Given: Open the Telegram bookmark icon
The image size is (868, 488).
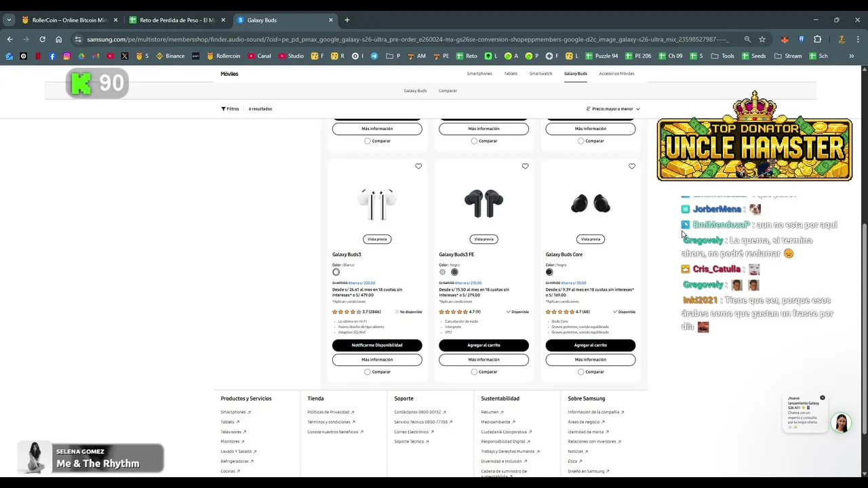Looking at the screenshot, I should 374,56.
